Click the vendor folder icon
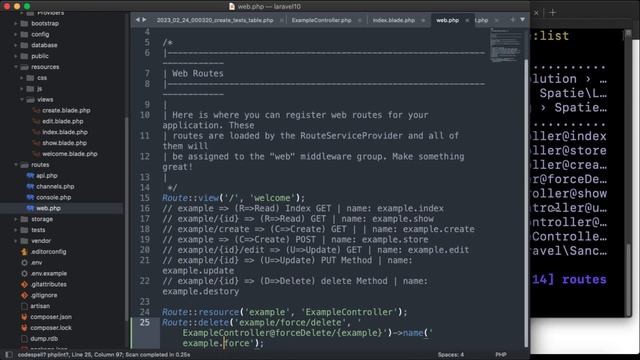 (x=24, y=241)
